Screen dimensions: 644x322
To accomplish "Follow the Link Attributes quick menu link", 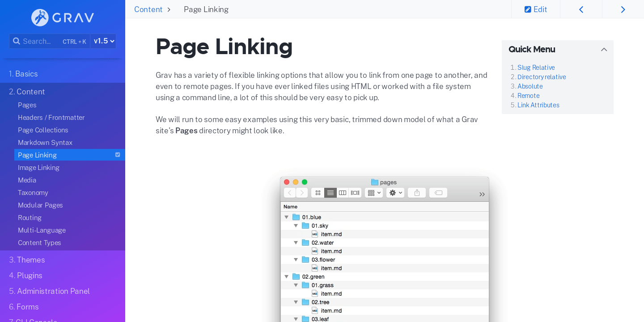I will pos(538,105).
